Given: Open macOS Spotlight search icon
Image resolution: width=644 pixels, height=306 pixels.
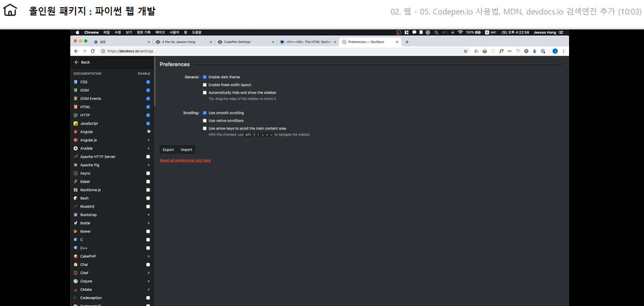Looking at the screenshot, I should click(x=436, y=32).
